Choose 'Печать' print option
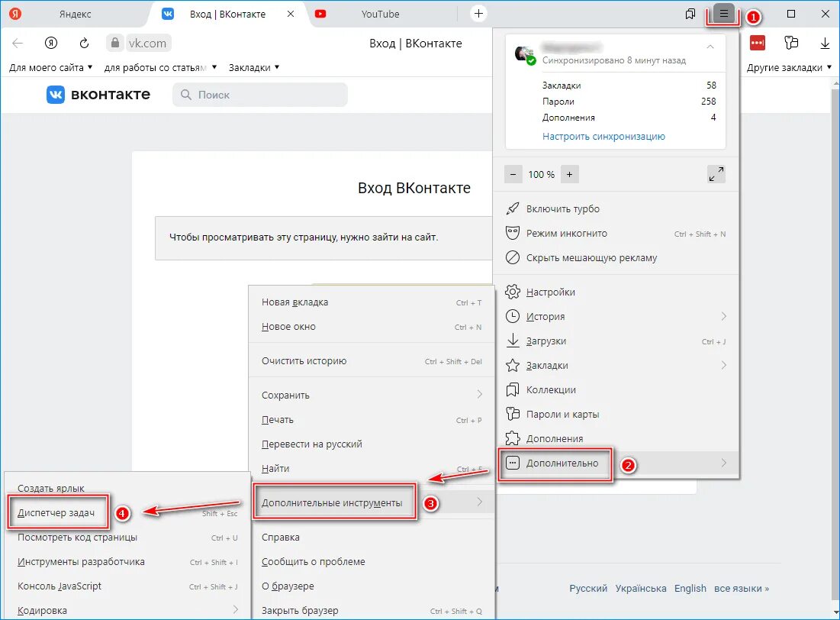840x620 pixels. click(372, 419)
